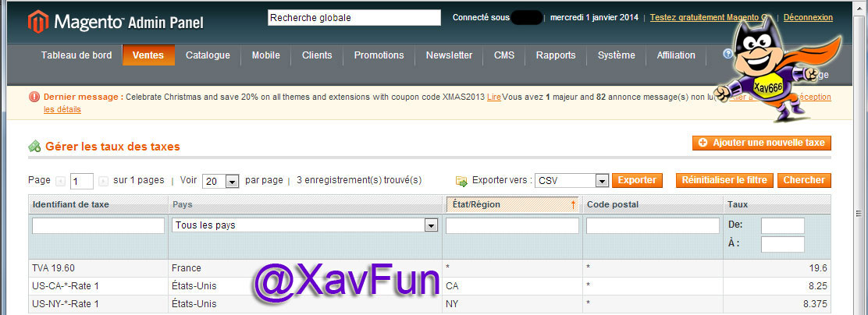The height and width of the screenshot is (315, 868).
Task: Click the CA region cell
Action: pos(452,285)
